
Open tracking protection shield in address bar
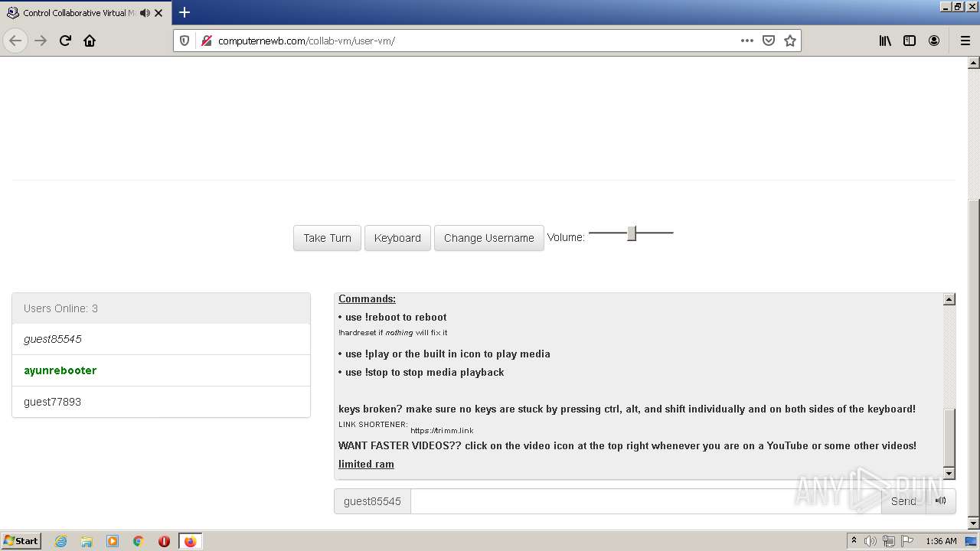[x=185, y=41]
